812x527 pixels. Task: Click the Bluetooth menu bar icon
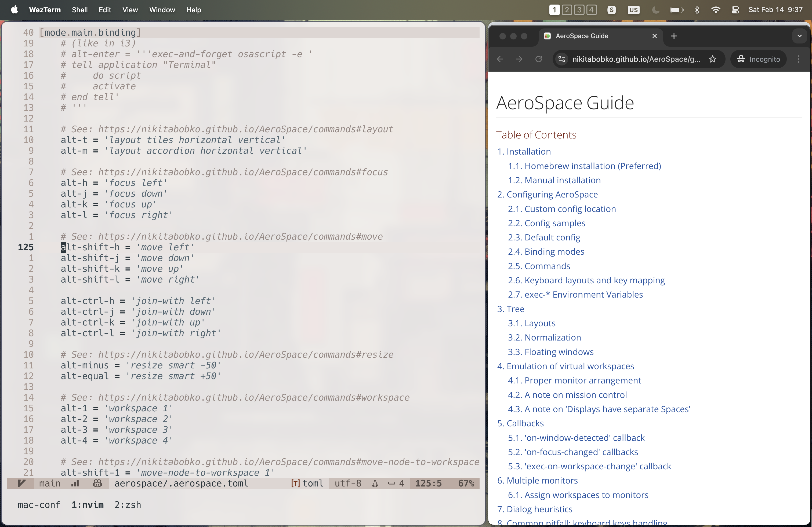(x=697, y=10)
